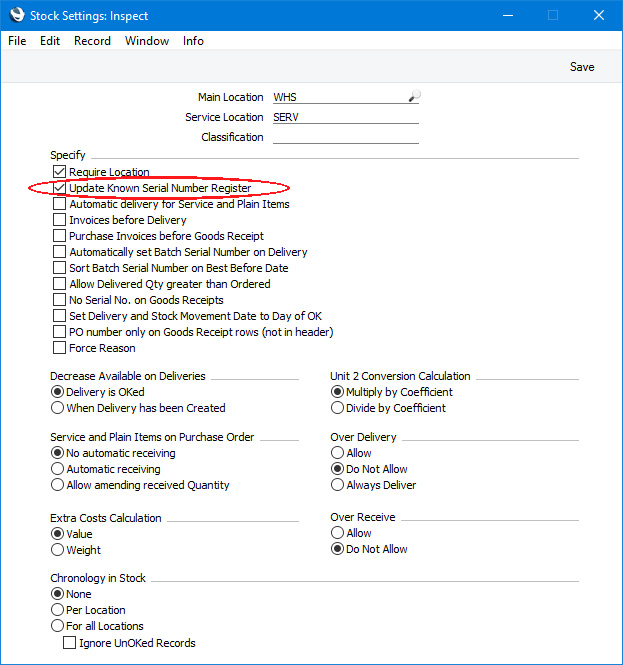This screenshot has width=623, height=665.
Task: Select Weight for Extra Costs Calculation
Action: [57, 550]
